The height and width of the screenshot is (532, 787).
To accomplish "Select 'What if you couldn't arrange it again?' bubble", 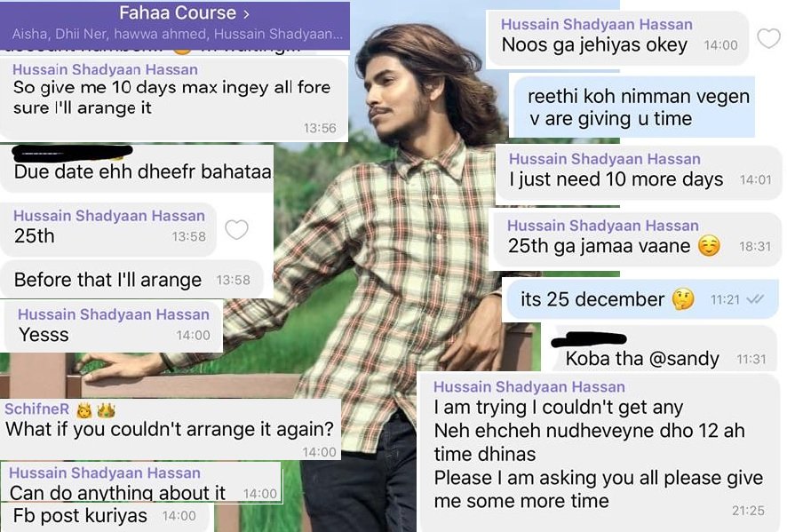I will tap(171, 430).
